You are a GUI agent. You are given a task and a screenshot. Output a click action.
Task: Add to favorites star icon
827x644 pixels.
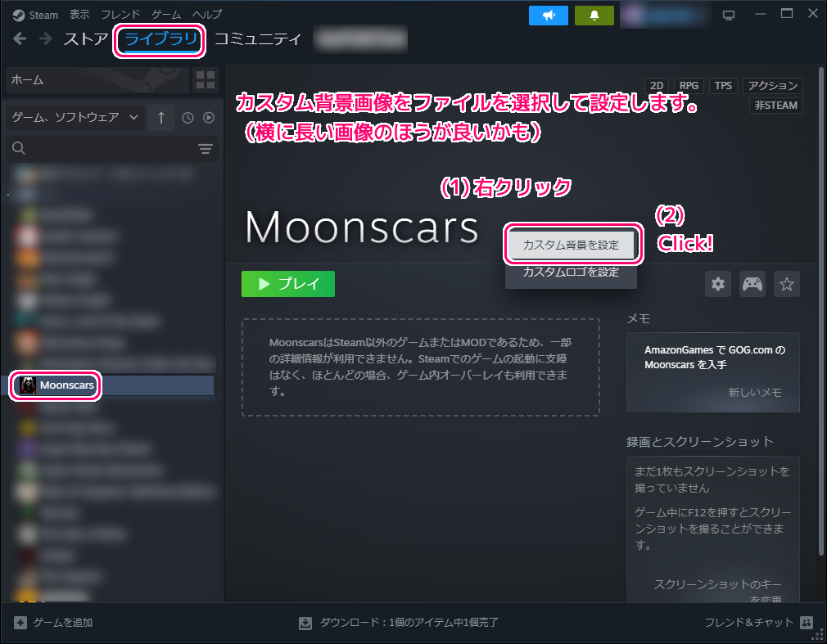click(786, 285)
